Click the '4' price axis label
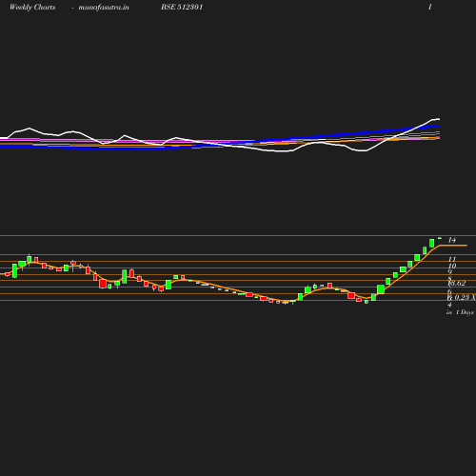The height and width of the screenshot is (476, 476). pos(449,305)
